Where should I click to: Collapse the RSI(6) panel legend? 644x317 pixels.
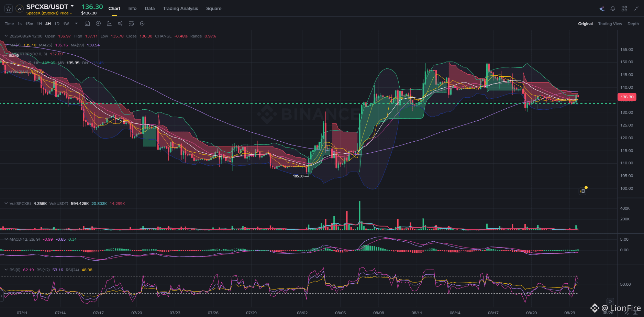(x=6, y=270)
